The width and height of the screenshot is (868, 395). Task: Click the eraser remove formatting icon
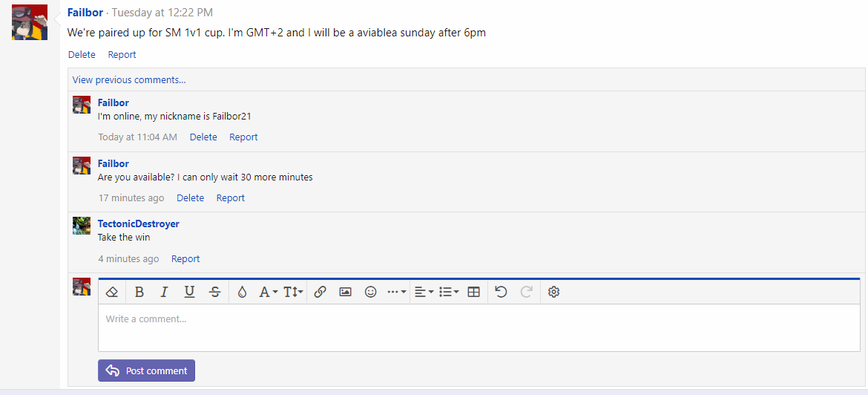click(112, 292)
